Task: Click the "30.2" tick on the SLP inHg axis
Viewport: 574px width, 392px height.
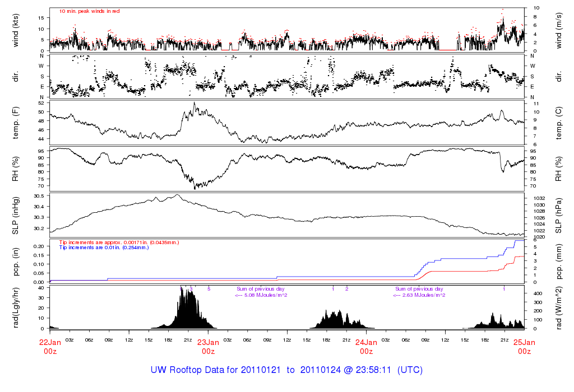Action: coord(39,228)
